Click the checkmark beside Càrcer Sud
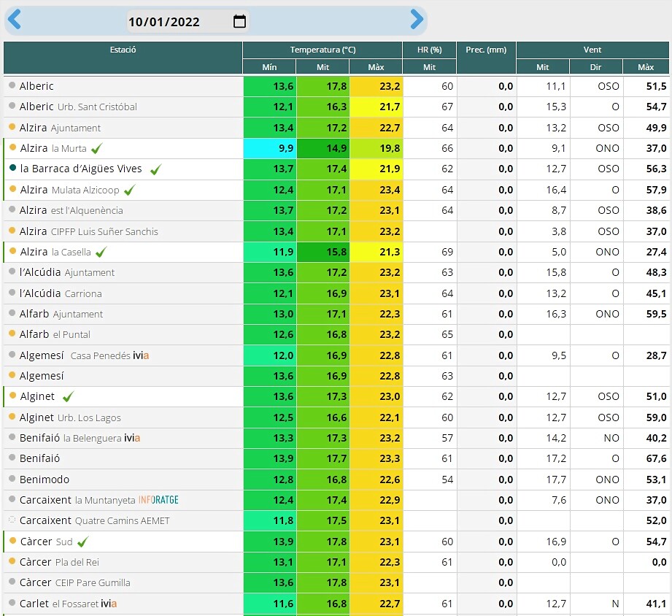672x616 pixels. [x=83, y=542]
